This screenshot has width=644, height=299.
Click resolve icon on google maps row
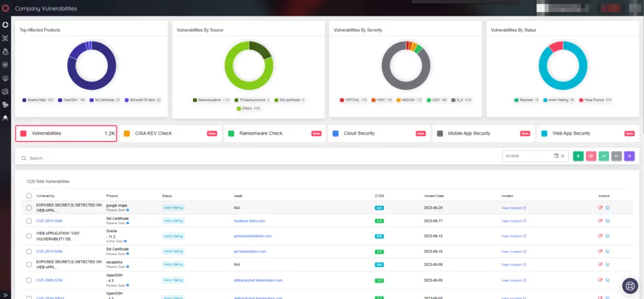(x=608, y=208)
